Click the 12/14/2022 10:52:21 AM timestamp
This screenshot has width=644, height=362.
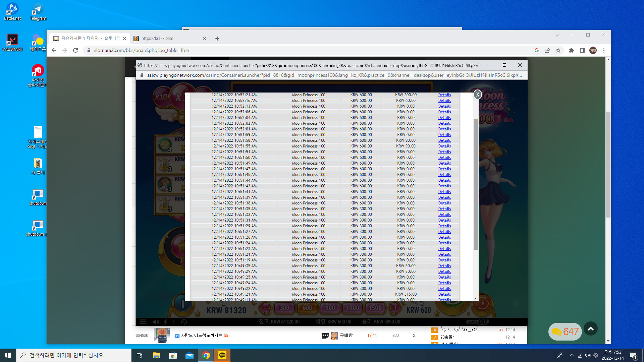click(234, 95)
